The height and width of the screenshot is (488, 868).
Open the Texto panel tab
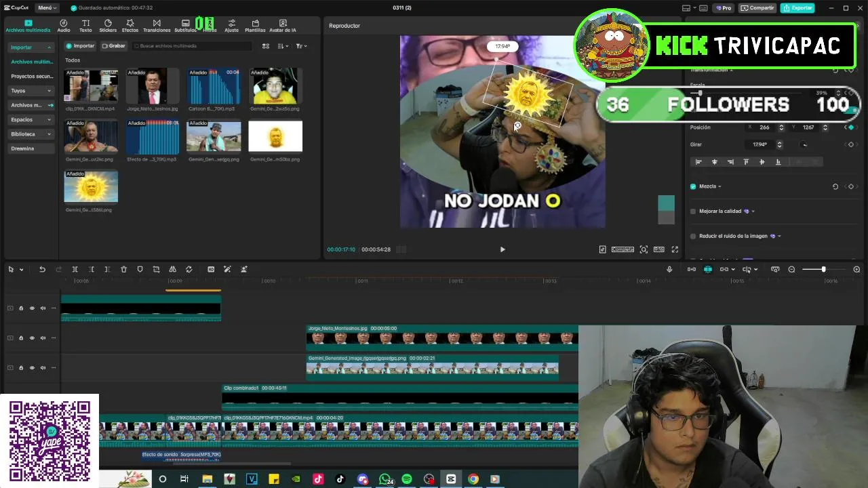(x=85, y=26)
